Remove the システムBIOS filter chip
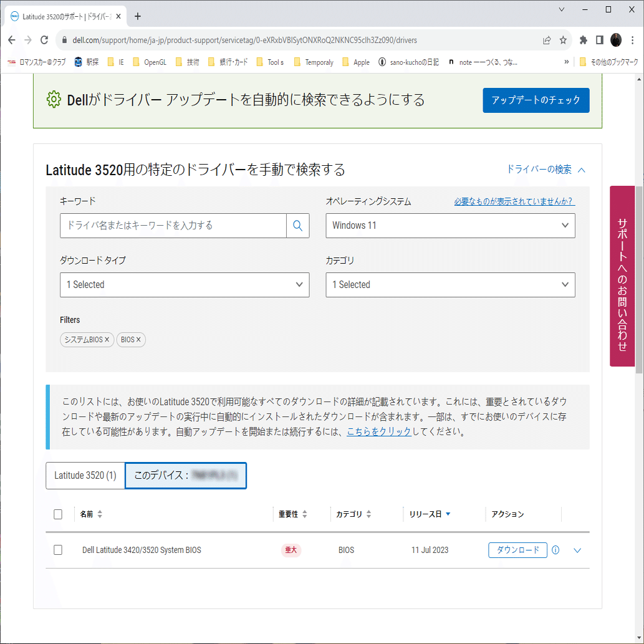 point(107,340)
